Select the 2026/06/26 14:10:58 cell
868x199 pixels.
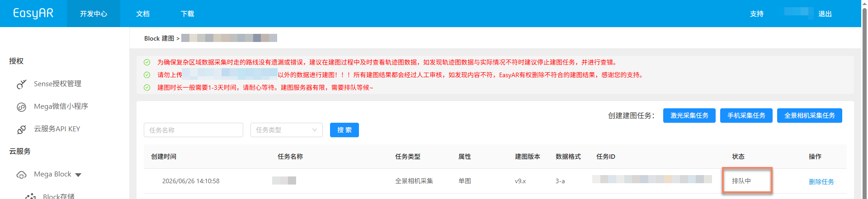(191, 181)
